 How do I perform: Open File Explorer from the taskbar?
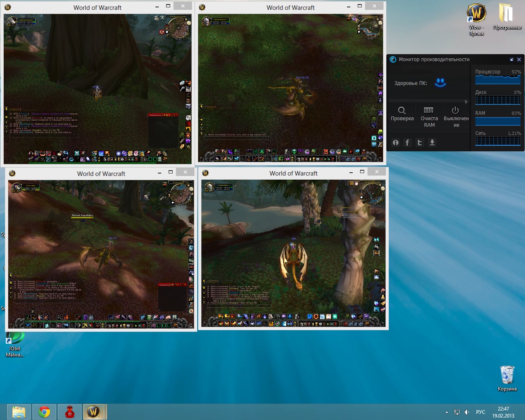click(x=19, y=412)
